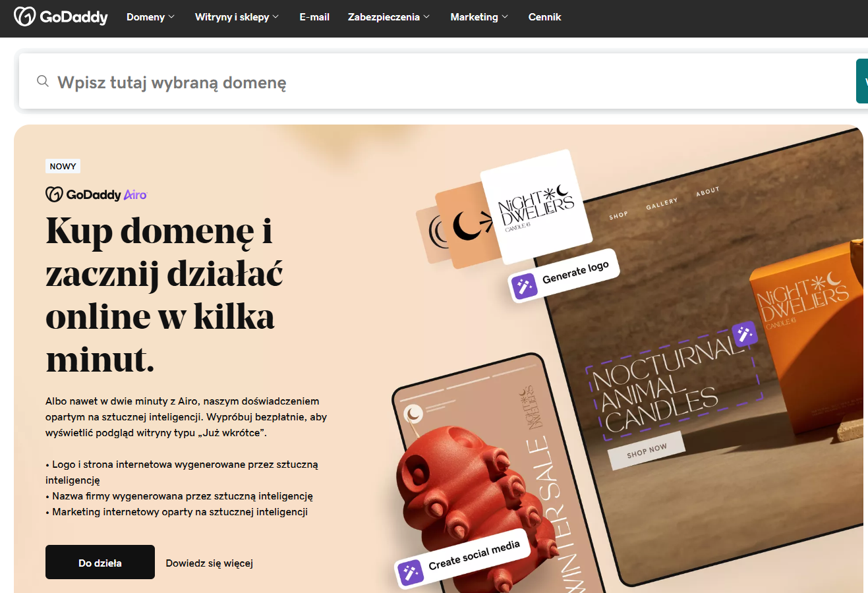Click the SHOP NOW button in mockup
The width and height of the screenshot is (868, 593).
point(647,451)
